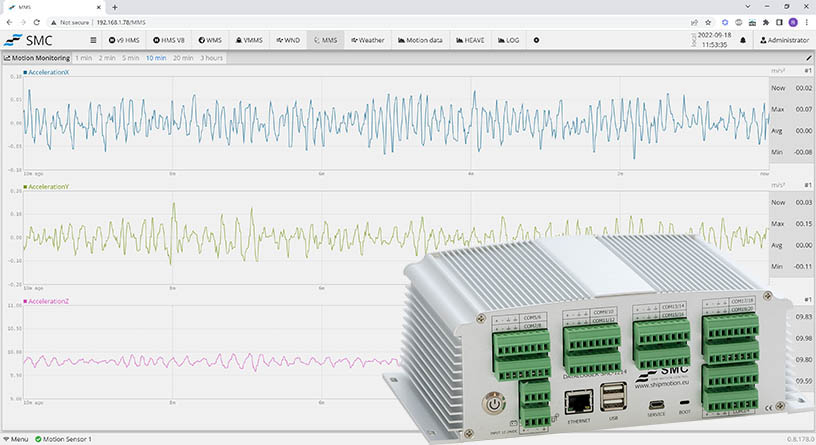Screen dimensions: 816x445
Task: Open the Weather page
Action: (368, 40)
